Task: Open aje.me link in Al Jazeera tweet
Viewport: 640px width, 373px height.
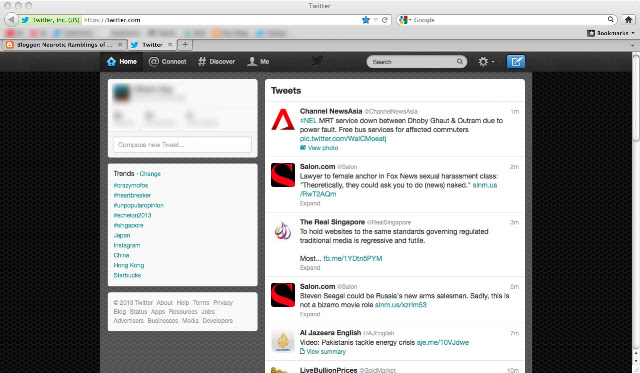Action: (442, 342)
